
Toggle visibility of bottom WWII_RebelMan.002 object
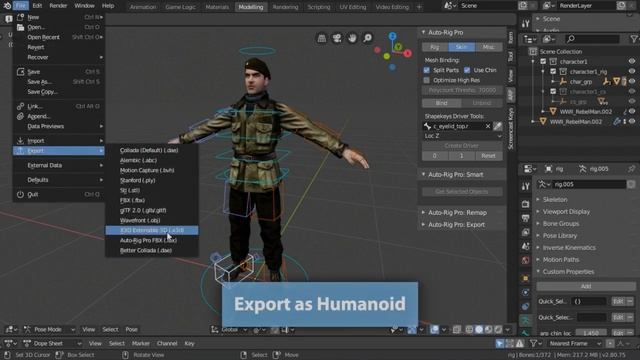pyautogui.click(x=632, y=121)
